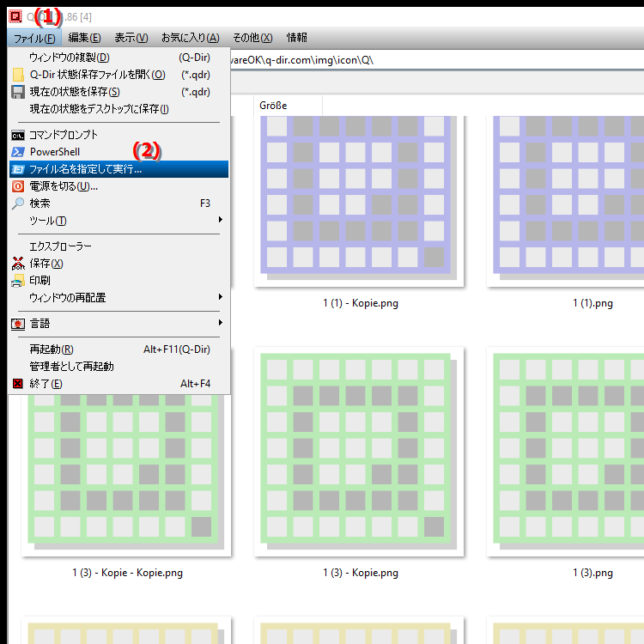Open the ファイル(F) menu
644x644 pixels.
coord(34,38)
